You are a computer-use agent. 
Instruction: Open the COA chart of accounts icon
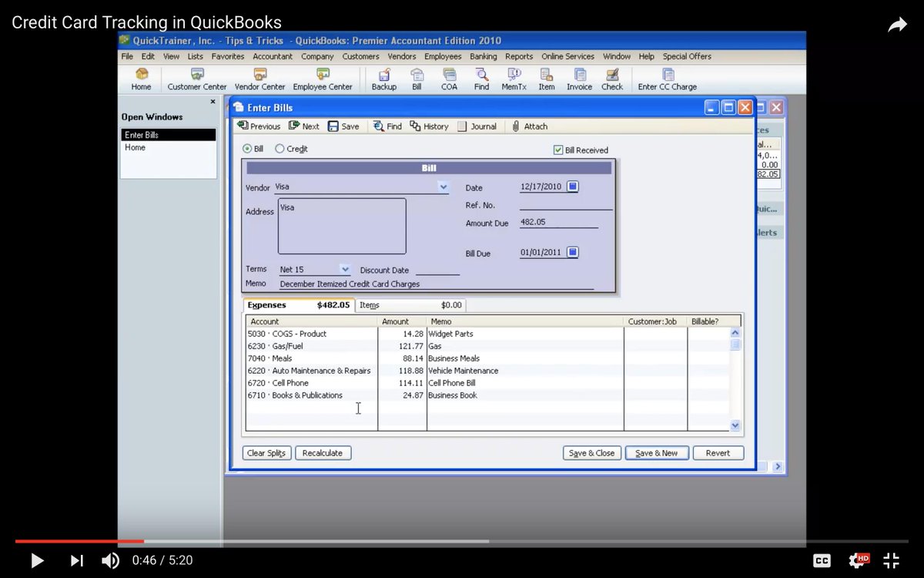pos(449,79)
